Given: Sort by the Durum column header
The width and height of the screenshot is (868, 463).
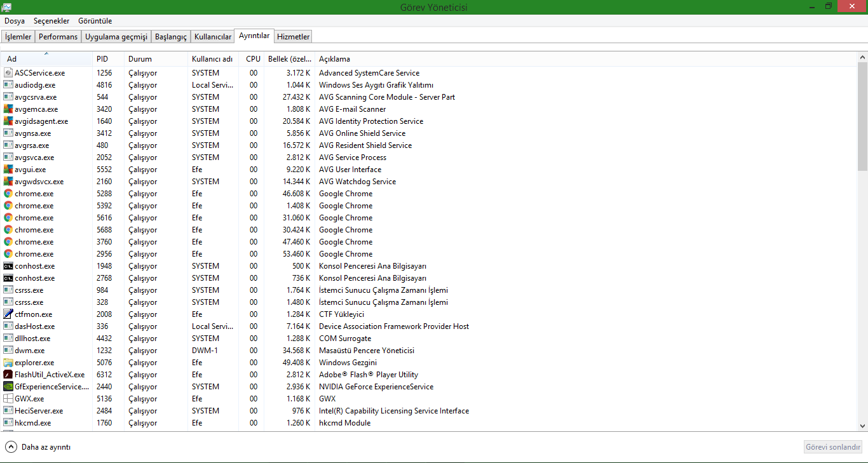Looking at the screenshot, I should pyautogui.click(x=156, y=59).
